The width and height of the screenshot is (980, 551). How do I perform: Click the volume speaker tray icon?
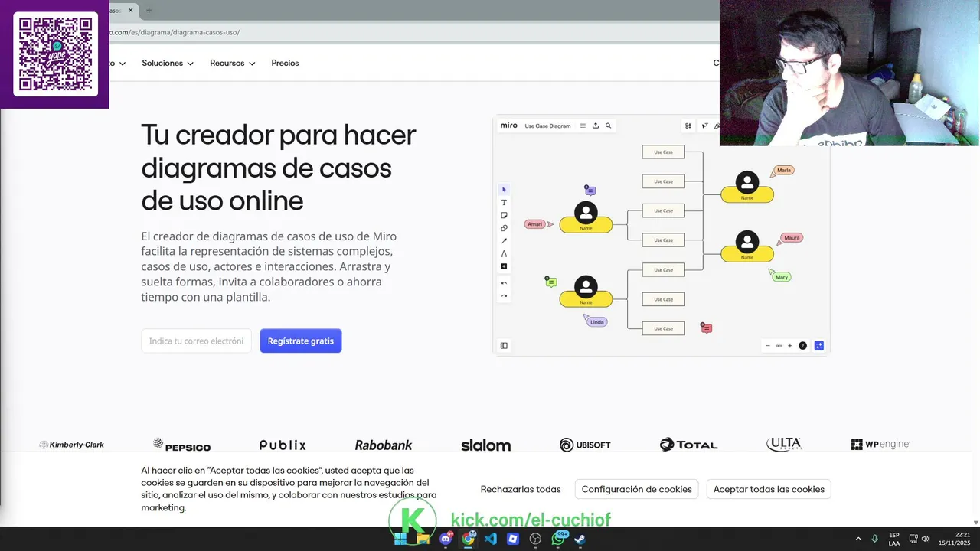tap(925, 539)
